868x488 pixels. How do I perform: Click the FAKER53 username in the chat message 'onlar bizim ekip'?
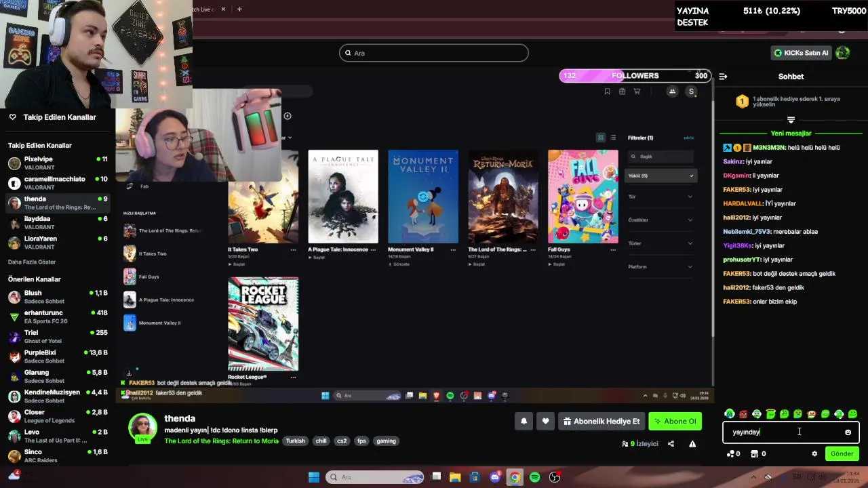click(x=737, y=302)
